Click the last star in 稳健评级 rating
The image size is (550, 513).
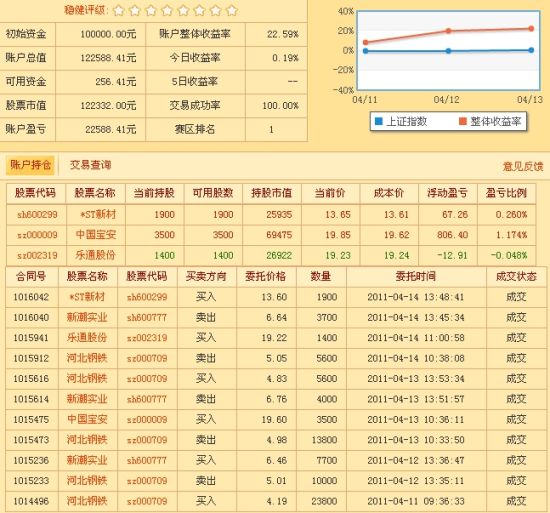232,11
